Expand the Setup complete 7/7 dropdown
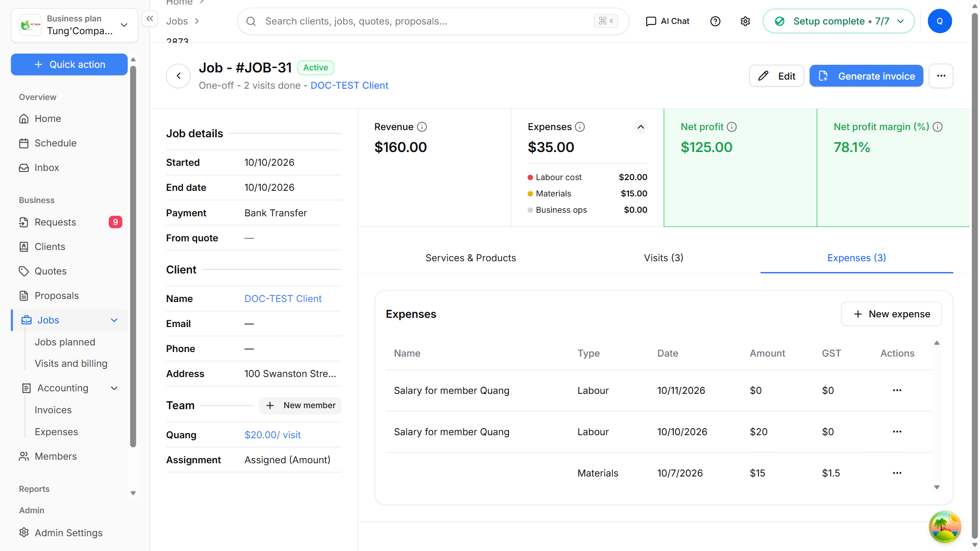This screenshot has height=551, width=980. coord(838,21)
